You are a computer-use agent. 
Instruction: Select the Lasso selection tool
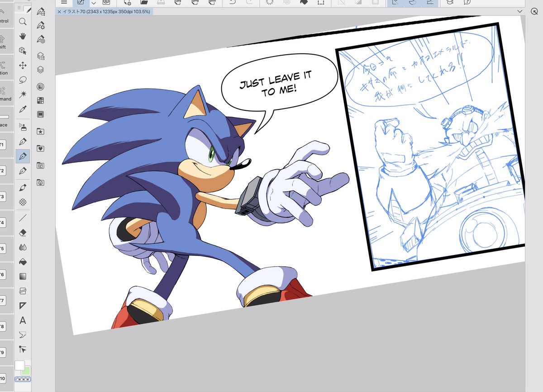23,80
